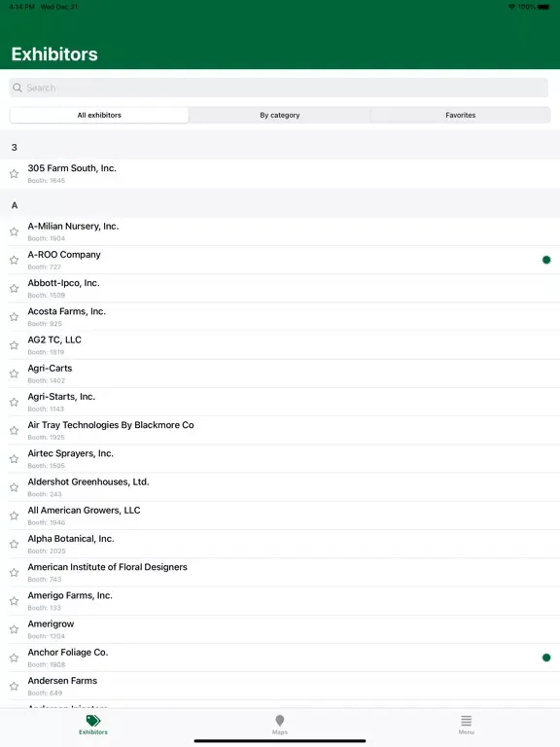The image size is (560, 747).
Task: Select the Agri-Carts listing
Action: pyautogui.click(x=280, y=373)
